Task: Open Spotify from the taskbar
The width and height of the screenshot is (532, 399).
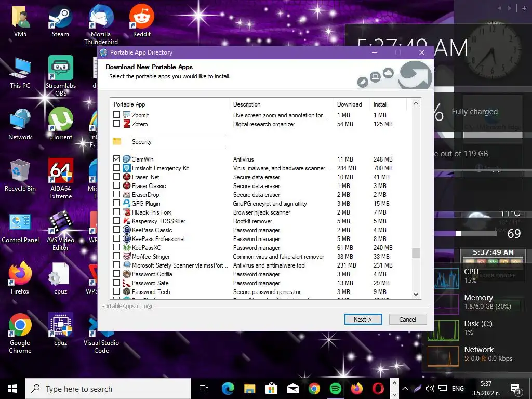Action: point(336,389)
